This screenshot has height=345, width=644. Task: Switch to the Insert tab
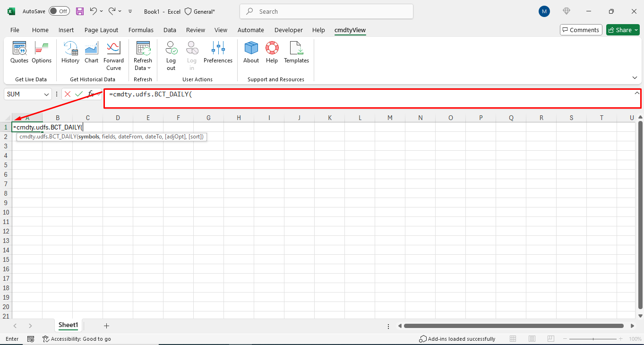(x=66, y=30)
